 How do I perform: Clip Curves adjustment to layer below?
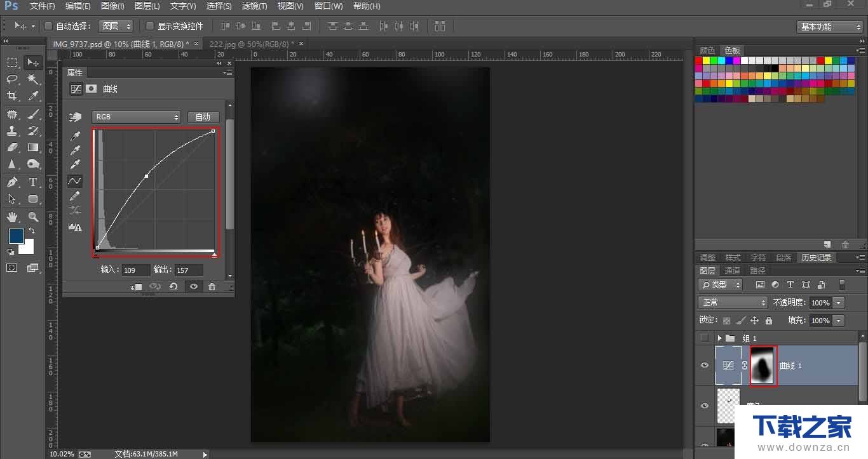tap(137, 287)
